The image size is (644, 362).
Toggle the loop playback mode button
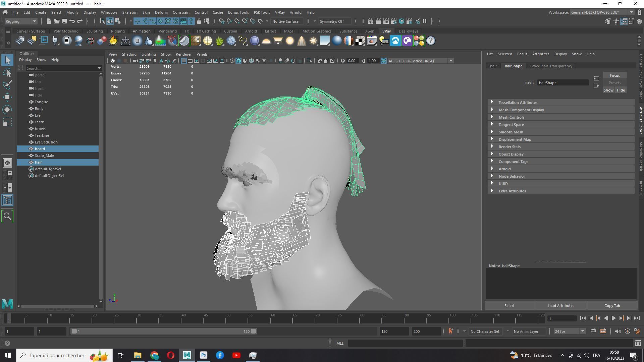[x=593, y=331]
